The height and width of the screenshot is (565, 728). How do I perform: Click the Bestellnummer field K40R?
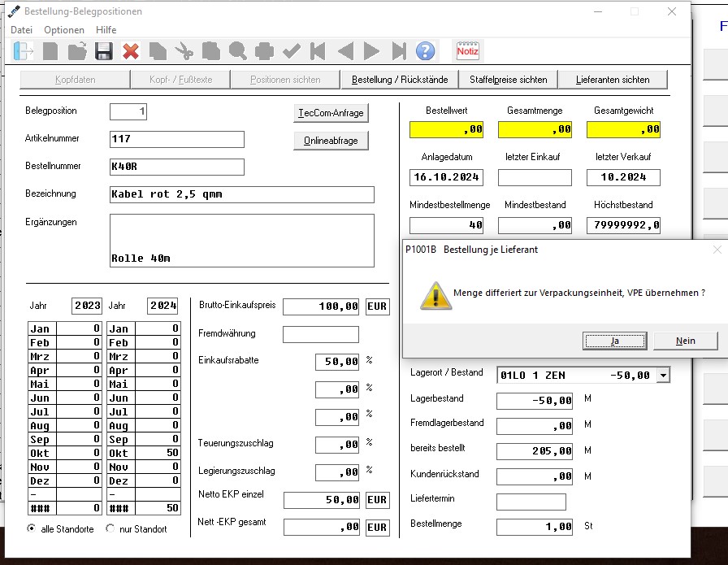point(177,167)
